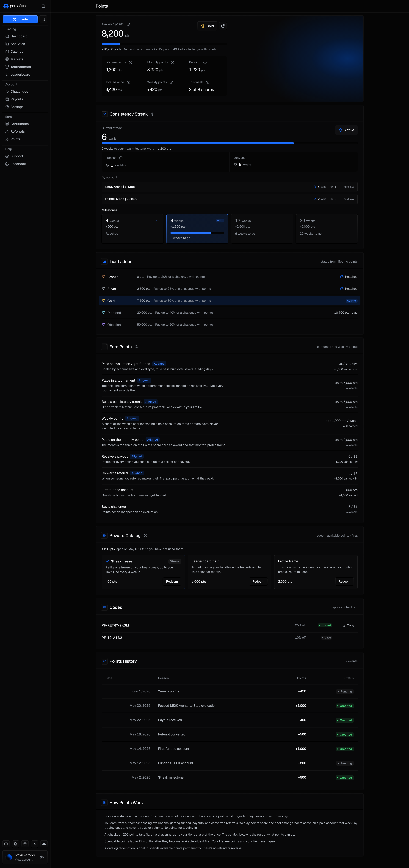The height and width of the screenshot is (868, 409).
Task: Click the Trade button
Action: coord(20,19)
